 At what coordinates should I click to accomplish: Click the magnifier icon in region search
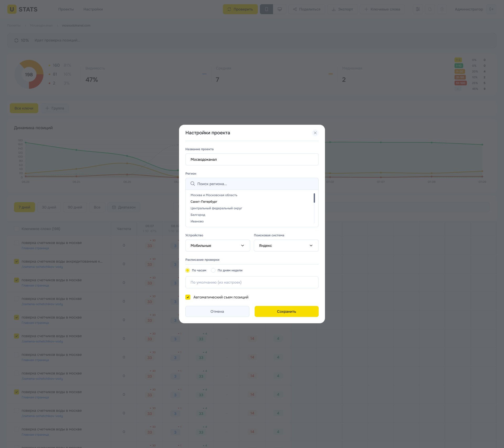192,184
